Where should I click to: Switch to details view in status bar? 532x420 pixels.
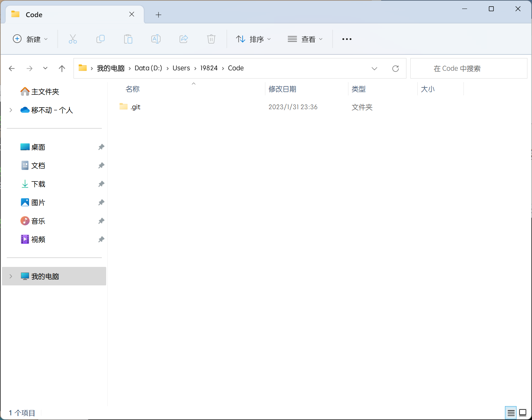(x=511, y=413)
